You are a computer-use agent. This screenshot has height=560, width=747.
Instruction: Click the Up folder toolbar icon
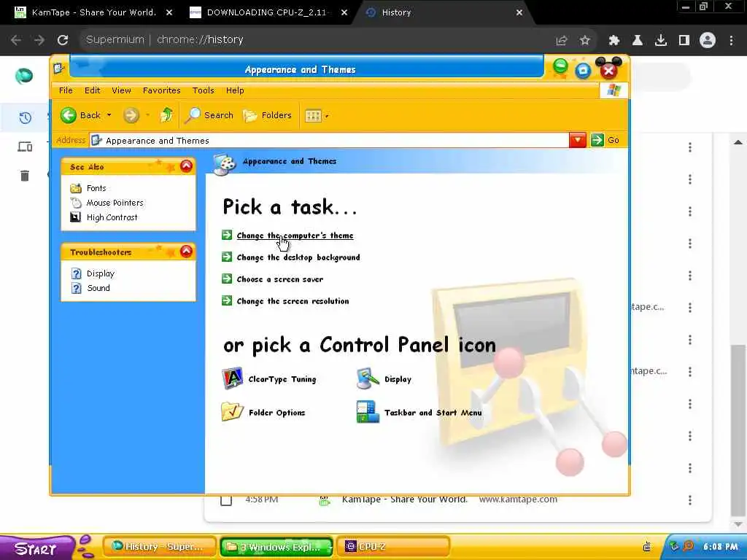coord(166,115)
